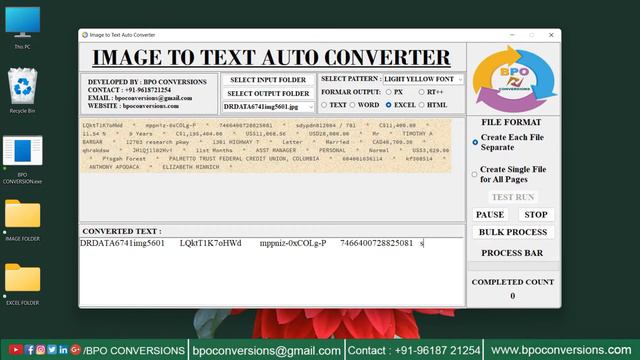Image resolution: width=640 pixels, height=360 pixels.
Task: Click the IMAGE TO TEXT AUTO CONVERTER heading
Action: coord(271,58)
